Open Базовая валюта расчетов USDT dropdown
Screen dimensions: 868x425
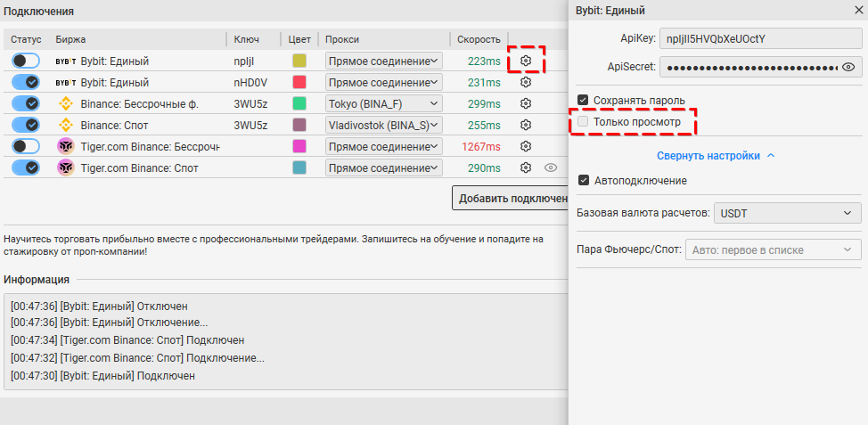[x=788, y=213]
